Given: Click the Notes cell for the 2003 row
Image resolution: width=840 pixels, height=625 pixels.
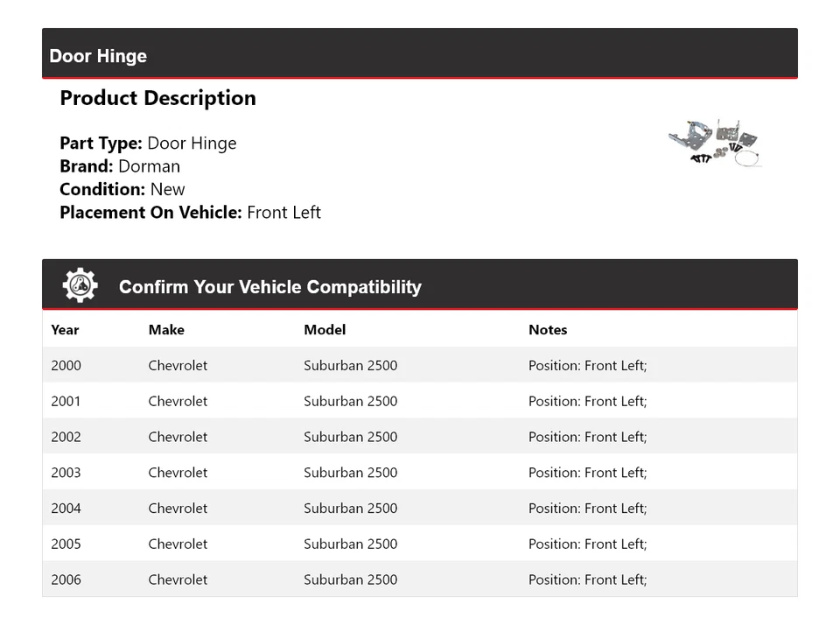Looking at the screenshot, I should click(x=587, y=473).
